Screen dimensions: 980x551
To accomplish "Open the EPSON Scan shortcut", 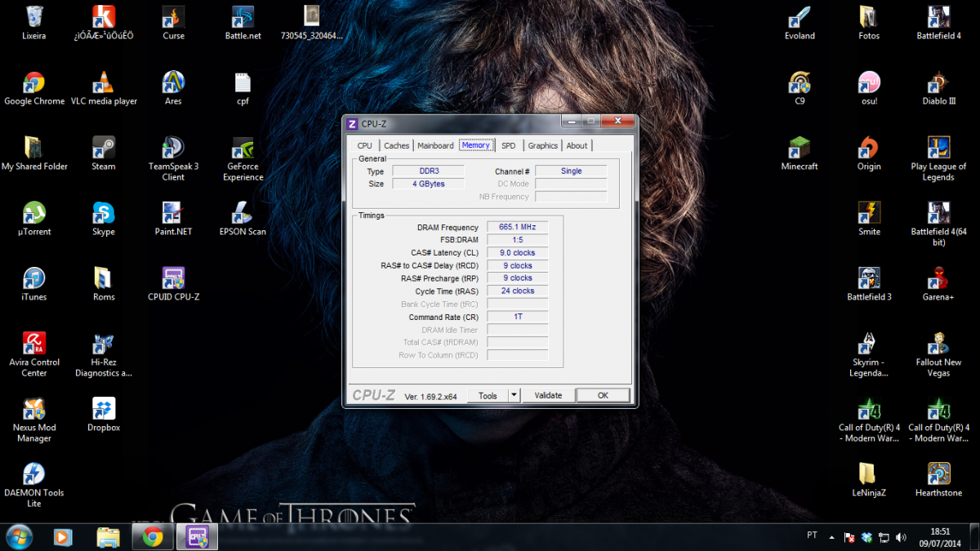I will pos(243,219).
